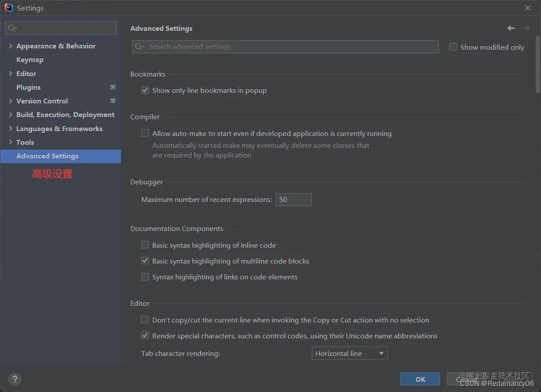The image size is (541, 392).
Task: Open Tab character rendering dropdown
Action: tap(350, 353)
